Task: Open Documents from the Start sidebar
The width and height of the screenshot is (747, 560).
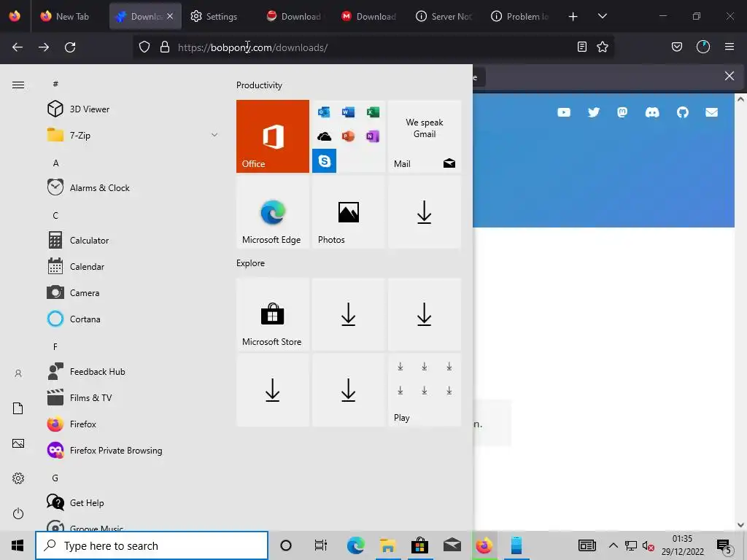Action: 18,408
